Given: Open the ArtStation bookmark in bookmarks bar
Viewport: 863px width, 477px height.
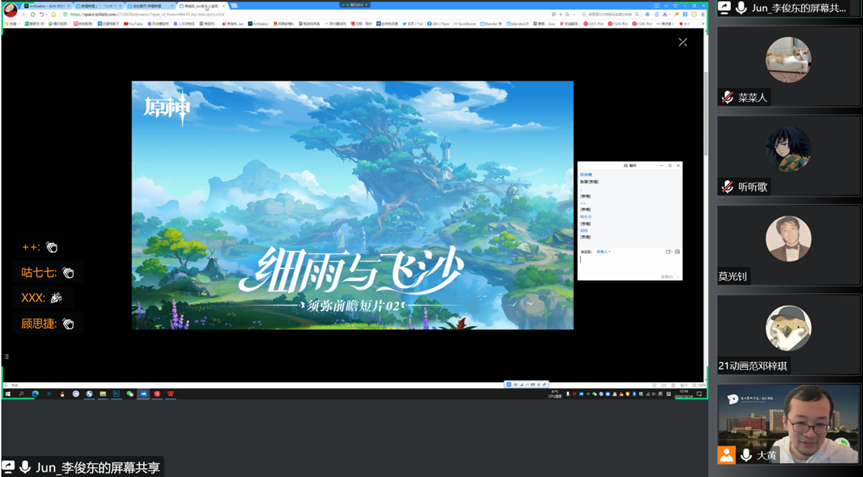Looking at the screenshot, I should [258, 24].
